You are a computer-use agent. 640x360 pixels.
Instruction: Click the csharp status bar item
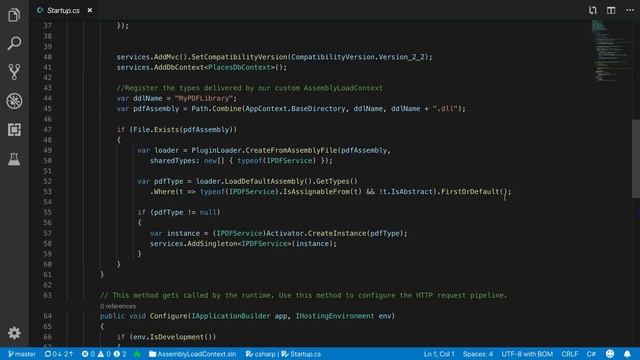click(x=260, y=354)
